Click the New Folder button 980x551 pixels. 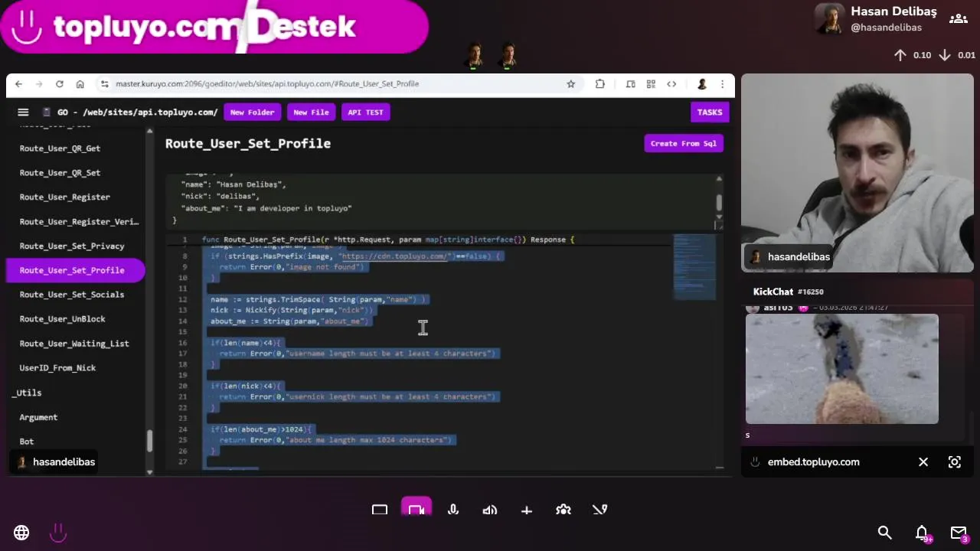[x=252, y=112]
